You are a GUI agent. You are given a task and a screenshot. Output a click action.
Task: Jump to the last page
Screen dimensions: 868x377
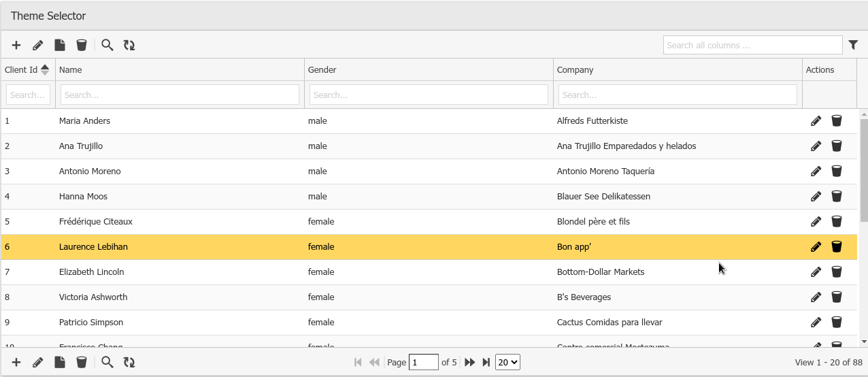[486, 362]
